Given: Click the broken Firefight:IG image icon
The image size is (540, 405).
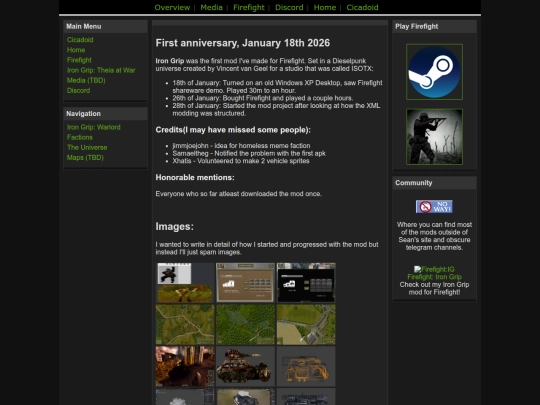Looking at the screenshot, I should (434, 269).
